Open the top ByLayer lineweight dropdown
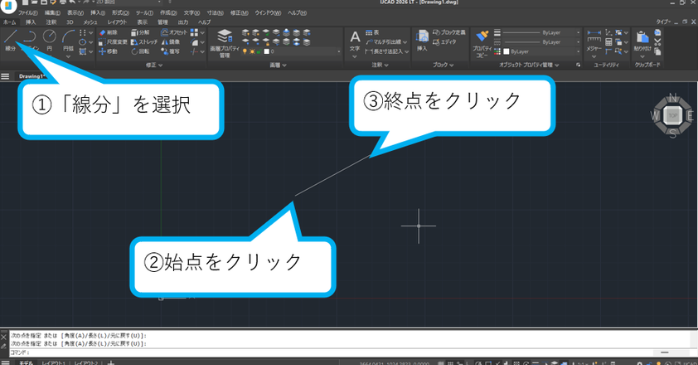Viewport: 698px width, 365px height. (x=578, y=32)
